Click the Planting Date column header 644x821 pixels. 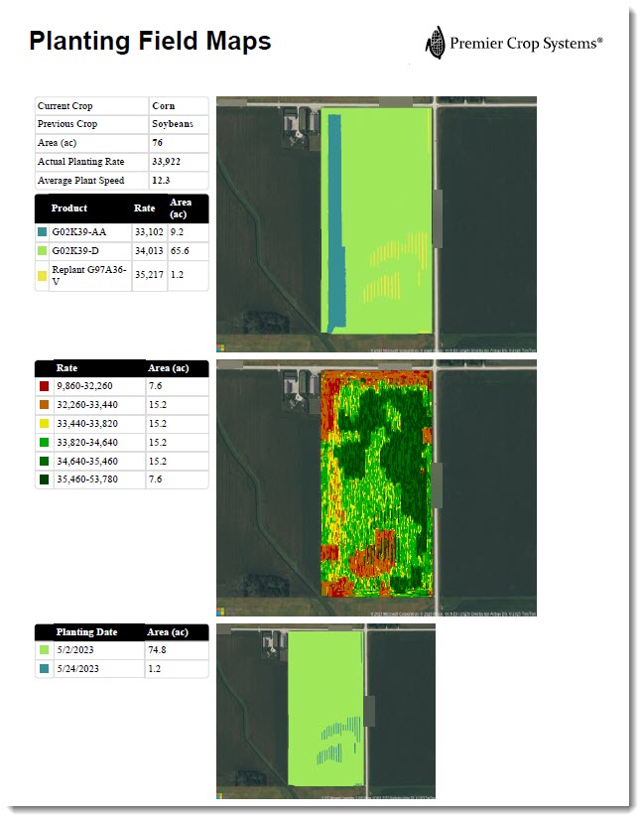pos(86,631)
